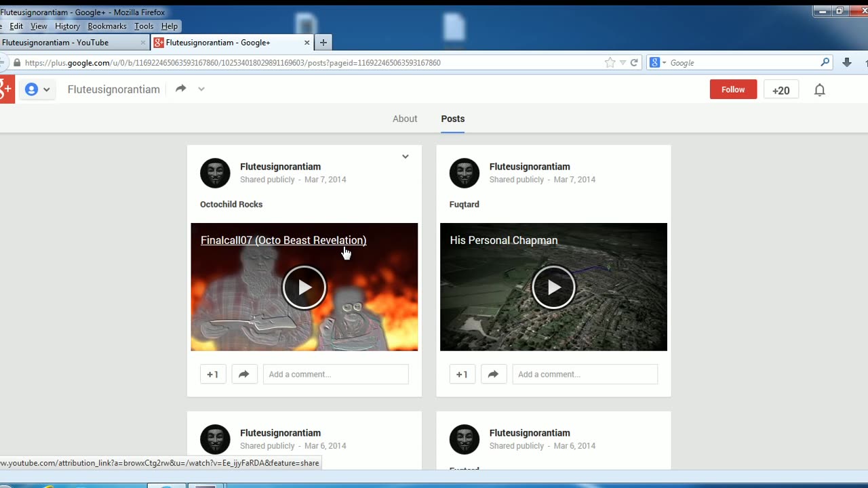Viewport: 868px width, 488px height.
Task: Close the Fluteusignorantiam - YouTube tab
Action: click(143, 42)
